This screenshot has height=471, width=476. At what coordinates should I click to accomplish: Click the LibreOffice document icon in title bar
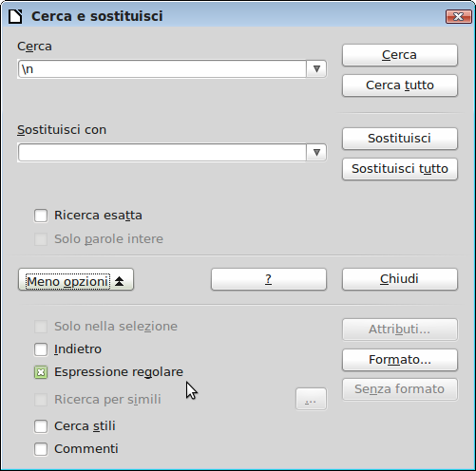(x=15, y=16)
